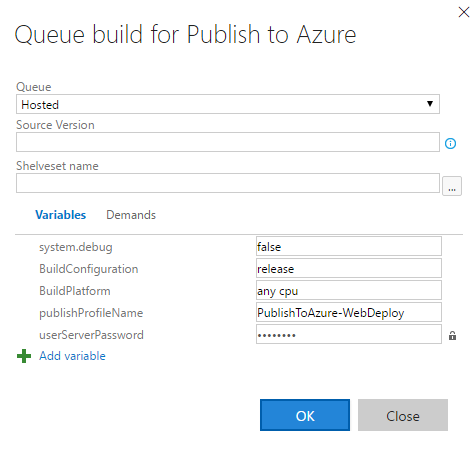Focus the Shelveset name input field
This screenshot has width=476, height=449.
tap(228, 183)
